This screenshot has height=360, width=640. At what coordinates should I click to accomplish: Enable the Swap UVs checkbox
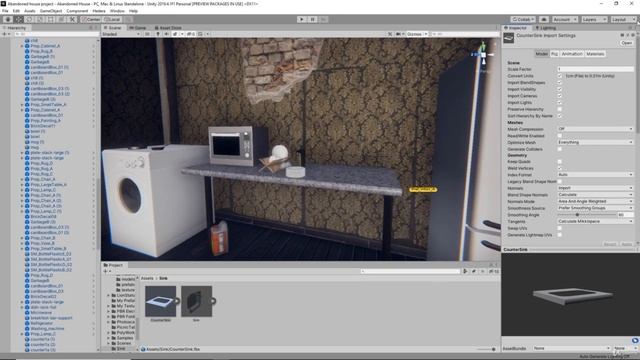point(560,228)
